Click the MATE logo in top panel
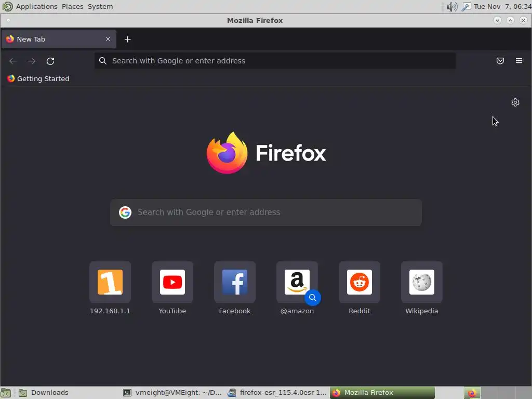The image size is (532, 399). click(7, 6)
